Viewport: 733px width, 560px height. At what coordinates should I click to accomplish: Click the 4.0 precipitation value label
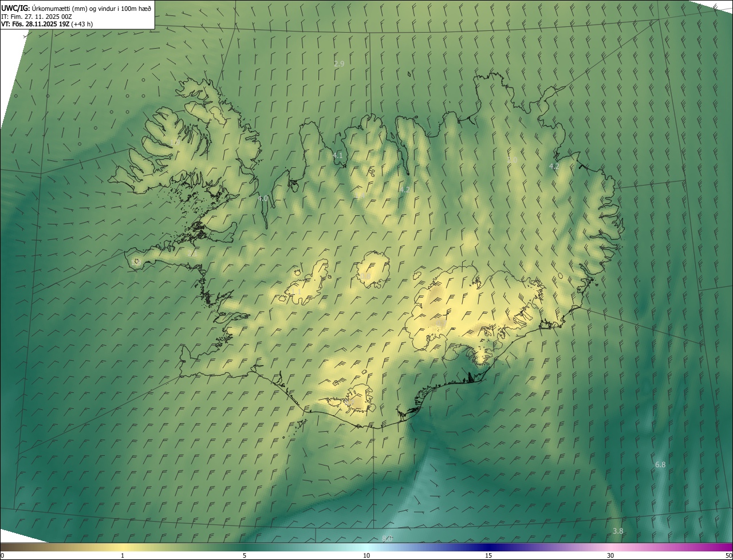coord(263,198)
